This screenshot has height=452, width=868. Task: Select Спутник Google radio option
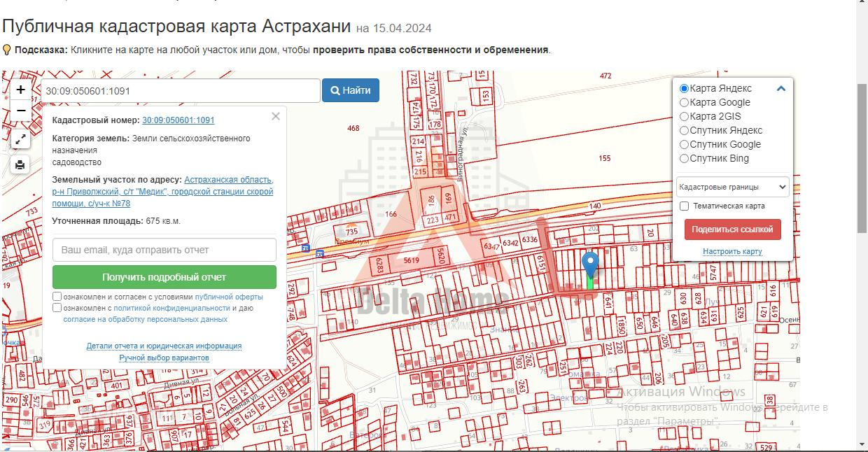pos(685,145)
